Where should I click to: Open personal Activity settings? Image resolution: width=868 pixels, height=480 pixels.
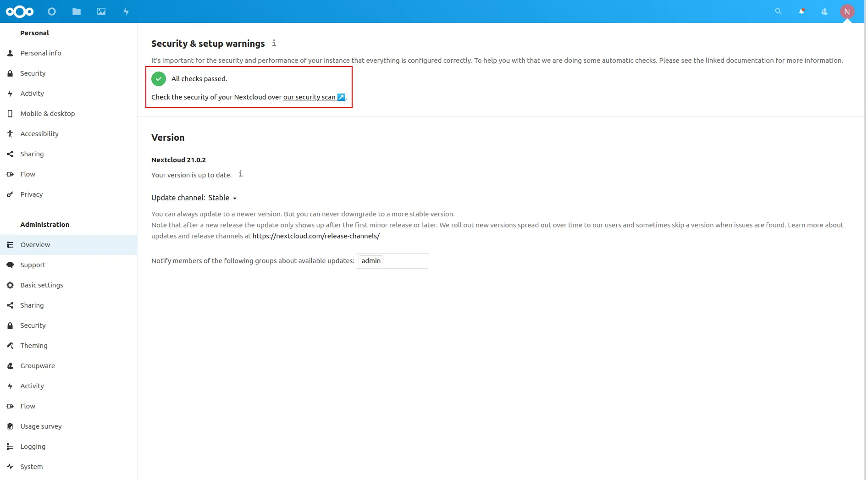pyautogui.click(x=69, y=94)
